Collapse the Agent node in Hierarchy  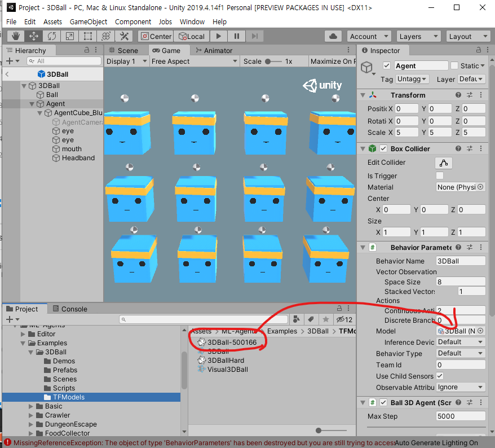tap(32, 104)
